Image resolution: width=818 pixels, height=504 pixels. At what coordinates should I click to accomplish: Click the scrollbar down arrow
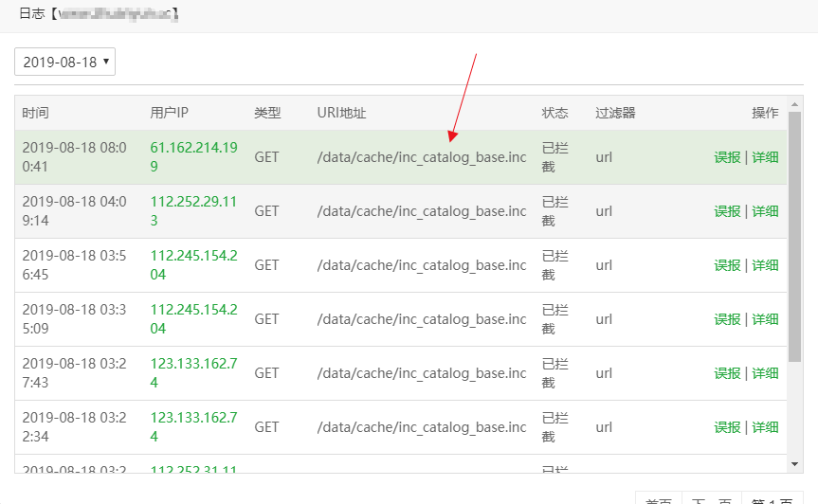(x=794, y=464)
